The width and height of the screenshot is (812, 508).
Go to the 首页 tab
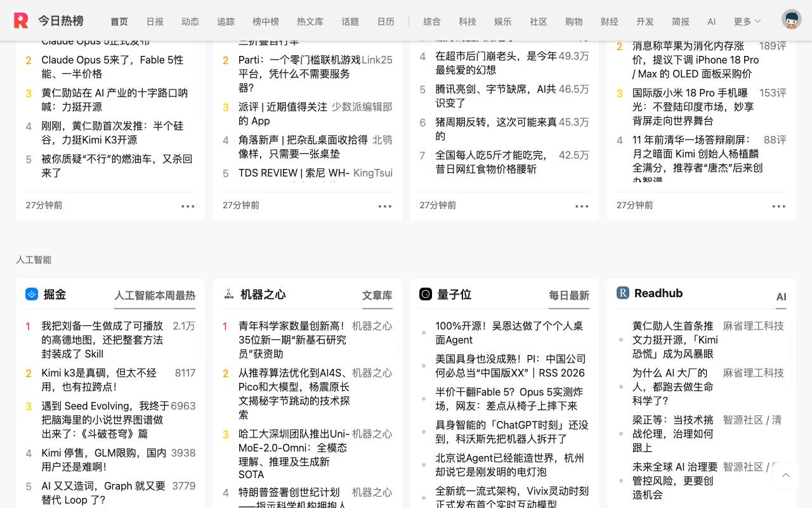click(119, 22)
